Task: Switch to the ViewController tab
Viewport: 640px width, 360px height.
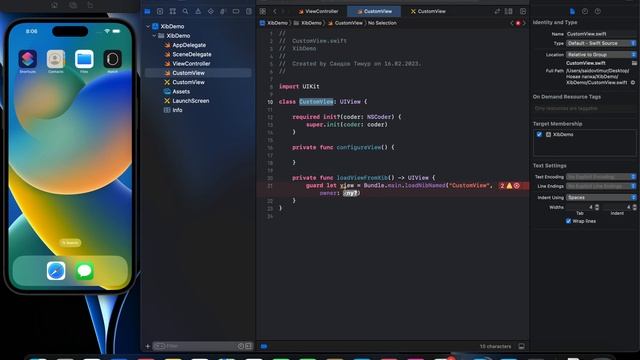Action: coord(318,11)
